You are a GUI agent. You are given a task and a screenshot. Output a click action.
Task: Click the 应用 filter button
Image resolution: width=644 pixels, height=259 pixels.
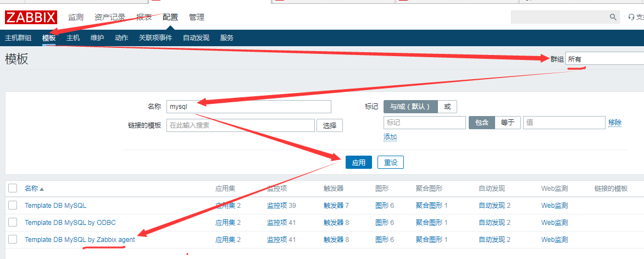point(359,162)
